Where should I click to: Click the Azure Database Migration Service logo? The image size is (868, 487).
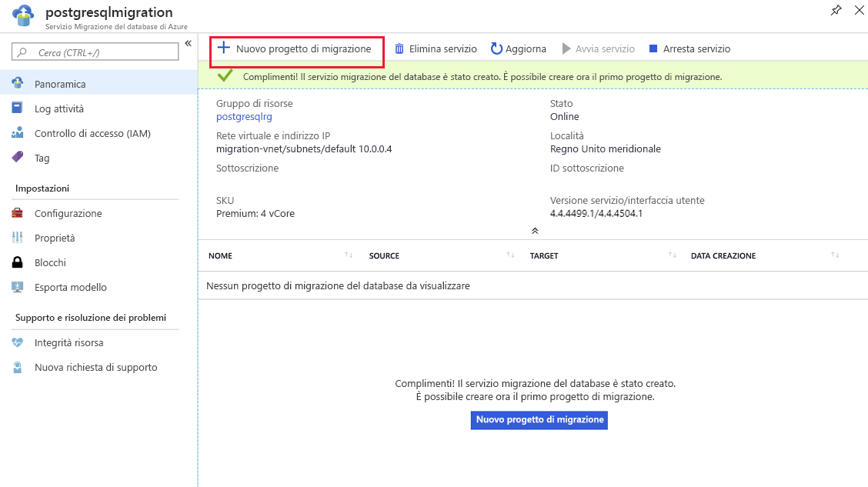pyautogui.click(x=22, y=15)
